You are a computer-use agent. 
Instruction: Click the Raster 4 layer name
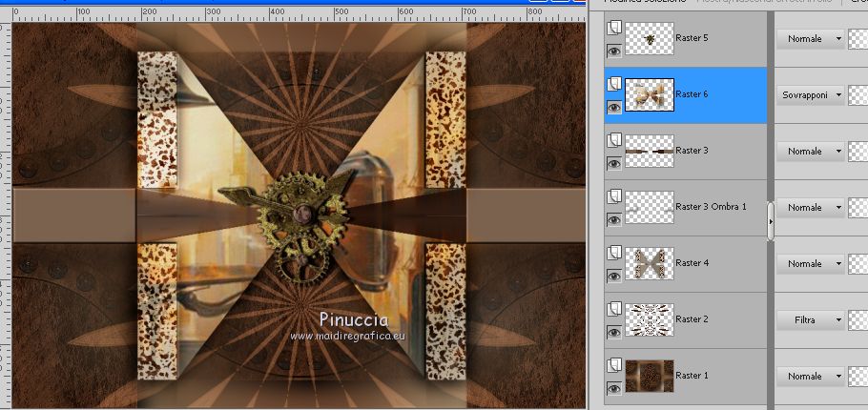point(692,263)
